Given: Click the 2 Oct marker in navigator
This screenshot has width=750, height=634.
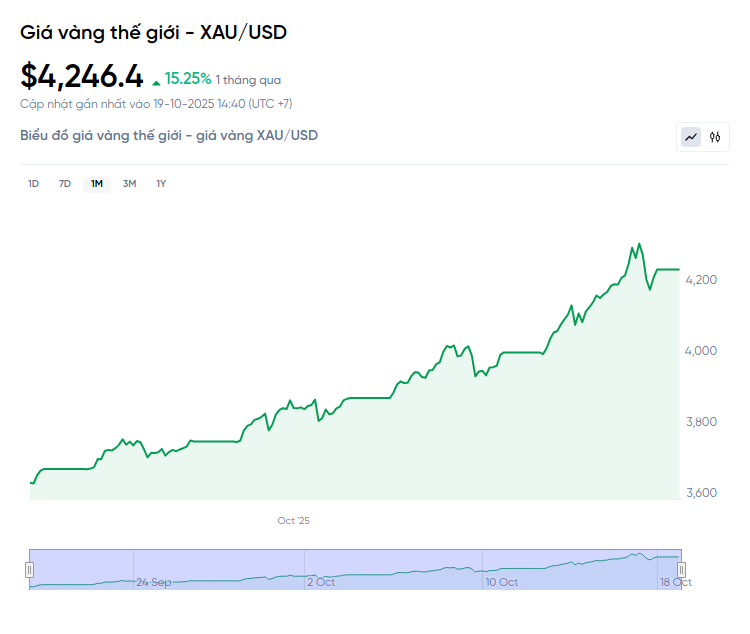Looking at the screenshot, I should click(321, 581).
